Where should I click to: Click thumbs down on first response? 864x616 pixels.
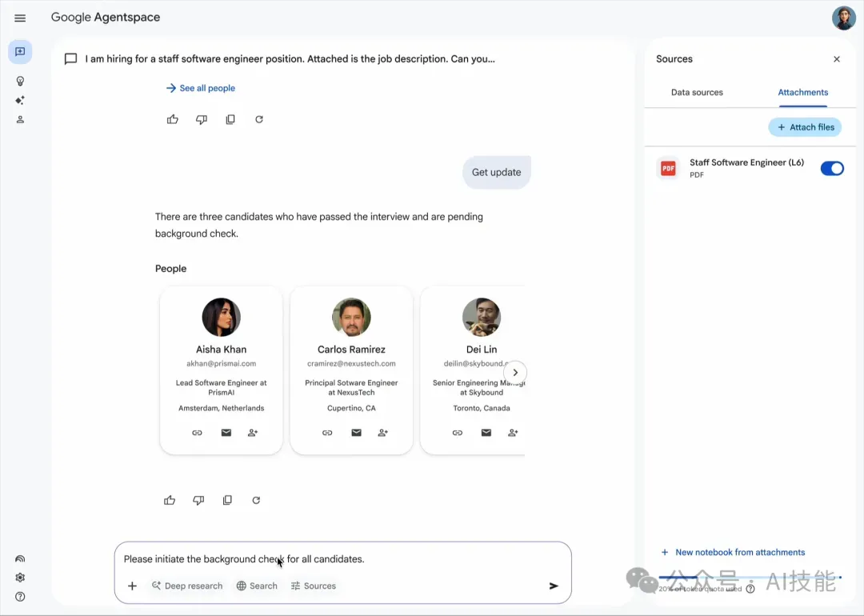(202, 119)
